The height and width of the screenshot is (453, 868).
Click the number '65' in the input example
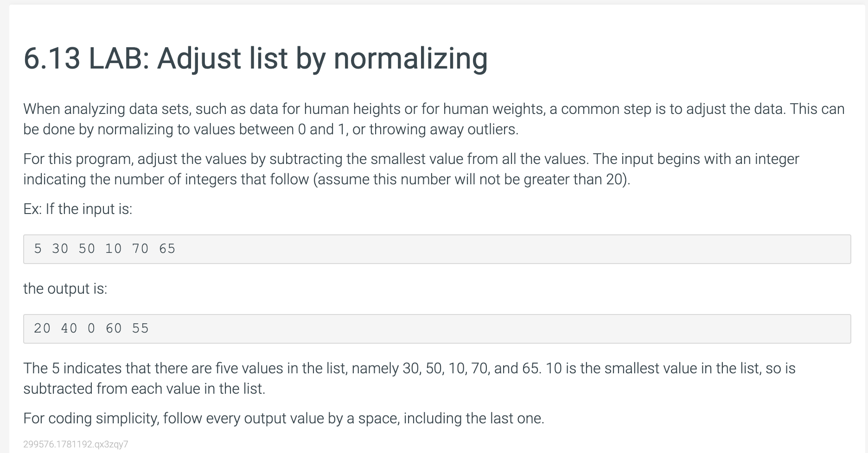click(167, 249)
